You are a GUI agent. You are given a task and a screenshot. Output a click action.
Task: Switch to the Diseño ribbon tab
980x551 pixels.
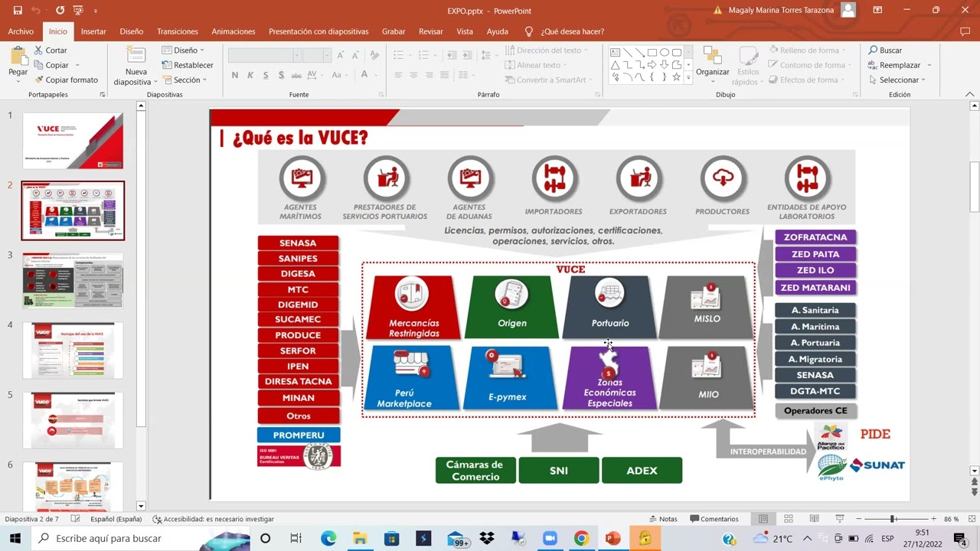click(131, 31)
